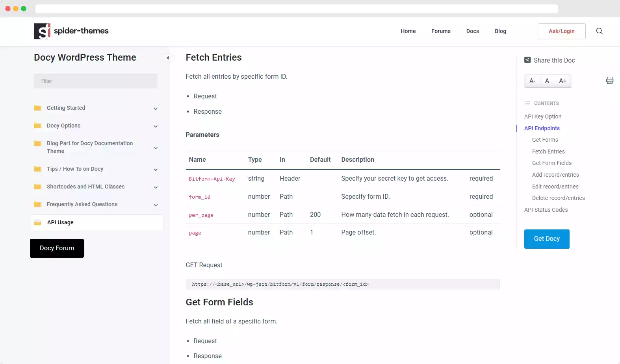Click the Get Form Fields heading

219,302
